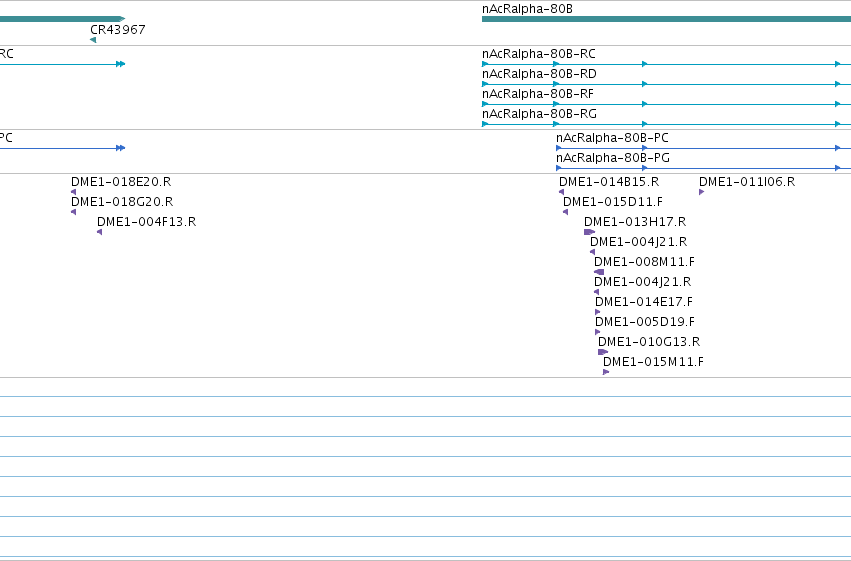Viewport: 851px width, 561px height.
Task: Click the DME1-008M11.F label
Action: [644, 262]
